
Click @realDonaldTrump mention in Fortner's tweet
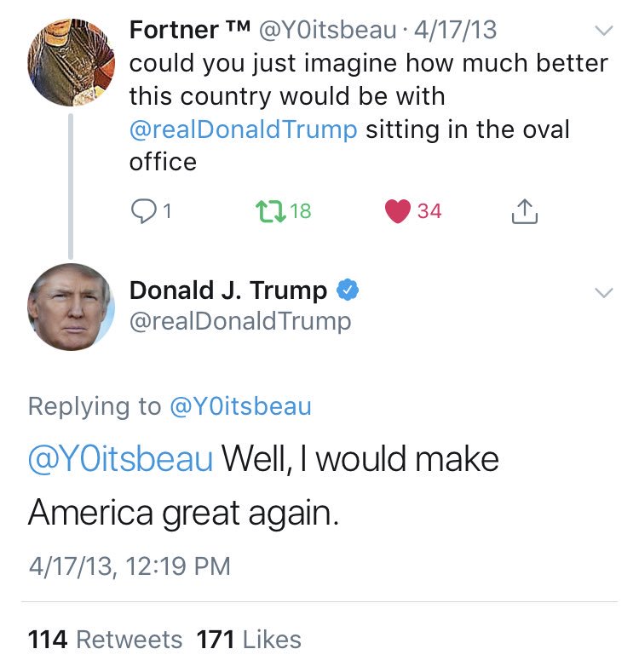(x=243, y=129)
